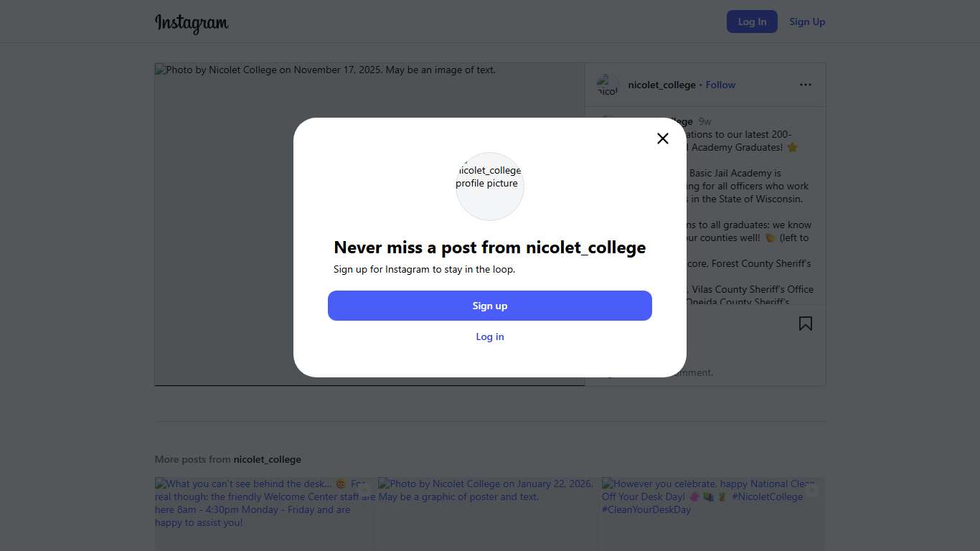This screenshot has height=551, width=980.
Task: Save the post with the bookmark icon
Action: [806, 324]
